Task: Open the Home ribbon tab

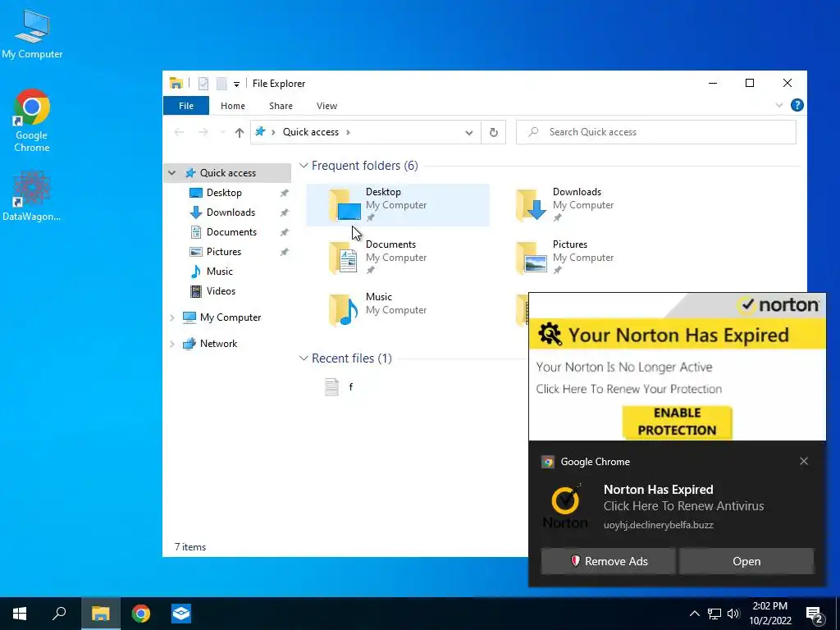Action: pyautogui.click(x=232, y=106)
